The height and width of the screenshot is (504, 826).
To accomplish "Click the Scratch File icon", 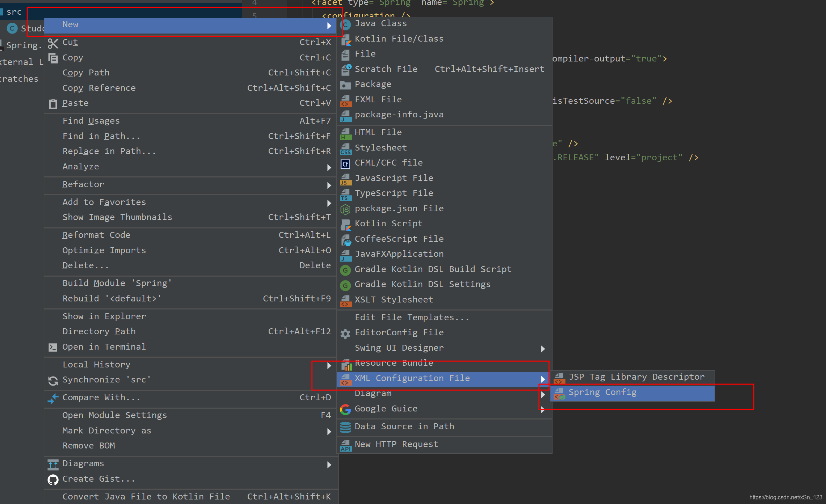I will (x=346, y=70).
